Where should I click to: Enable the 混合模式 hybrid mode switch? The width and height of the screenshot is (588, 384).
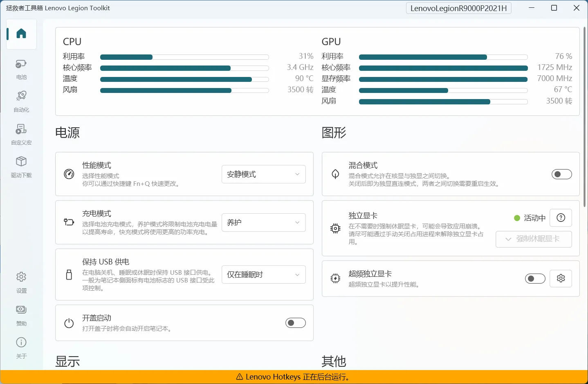pyautogui.click(x=561, y=174)
